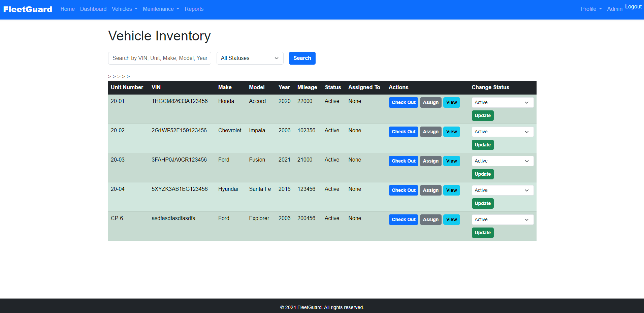Focus the vehicle search input field
Viewport: 644px width, 313px height.
coord(159,58)
